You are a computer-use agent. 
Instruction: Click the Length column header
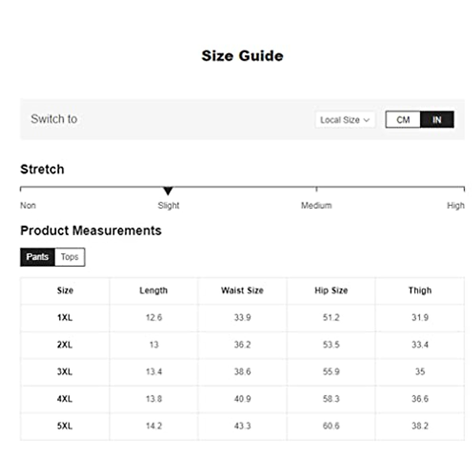(x=154, y=291)
